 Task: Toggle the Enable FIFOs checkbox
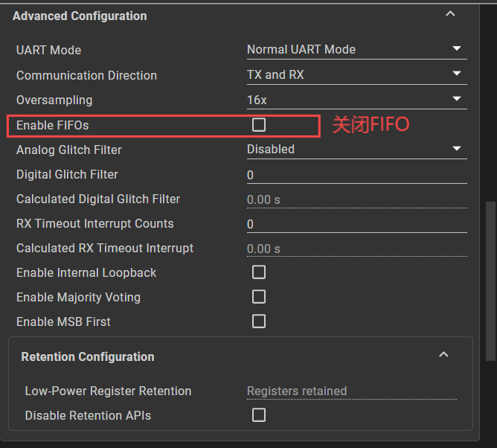click(259, 125)
